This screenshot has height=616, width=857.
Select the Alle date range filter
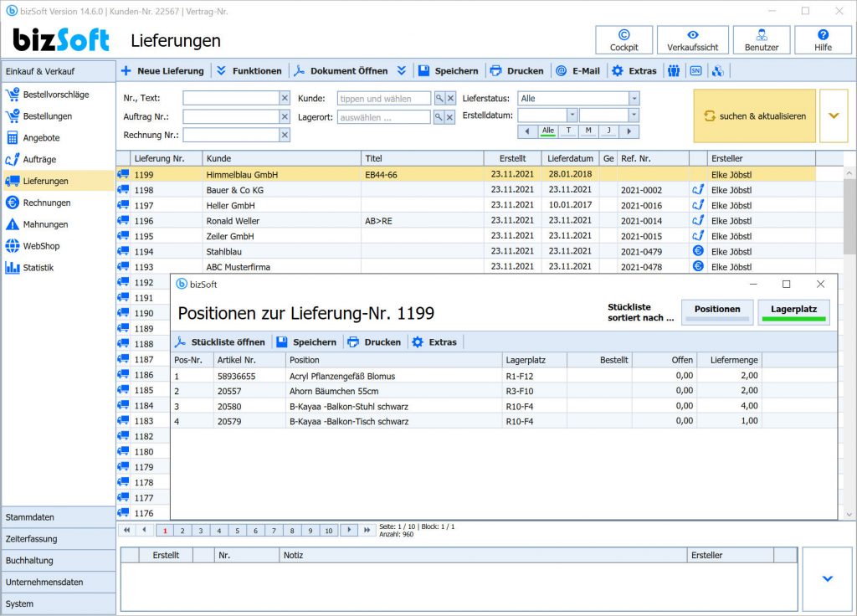(x=547, y=131)
